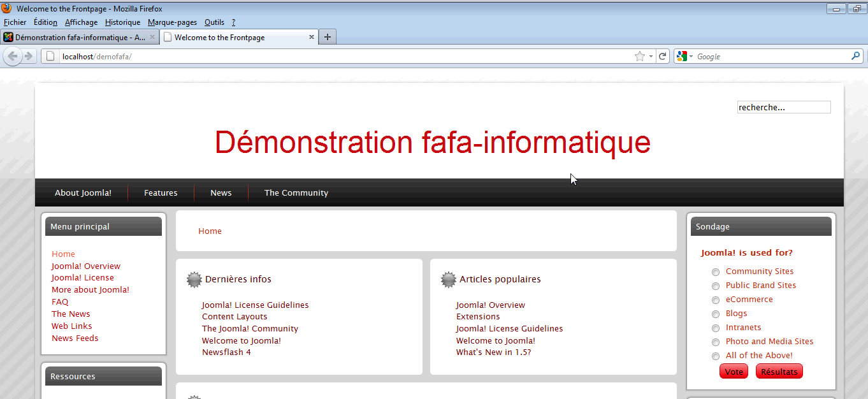Open Joomla! Overview in Menu principal
The height and width of the screenshot is (399, 868).
pos(86,266)
